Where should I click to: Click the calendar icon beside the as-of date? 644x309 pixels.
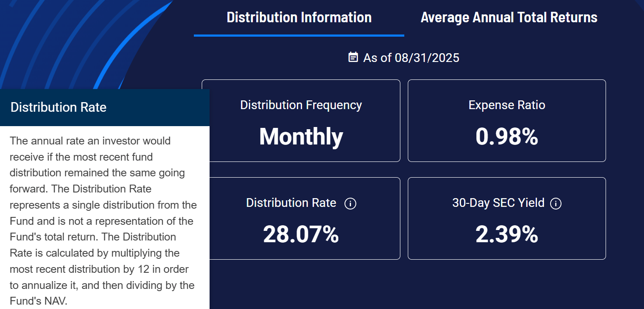coord(354,57)
